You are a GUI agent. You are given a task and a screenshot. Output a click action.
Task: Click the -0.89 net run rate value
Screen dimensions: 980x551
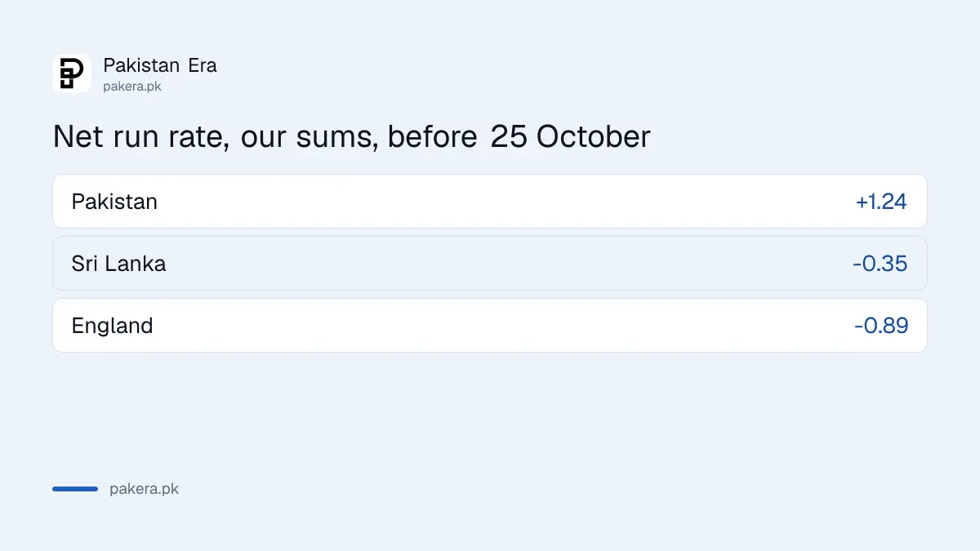click(881, 326)
